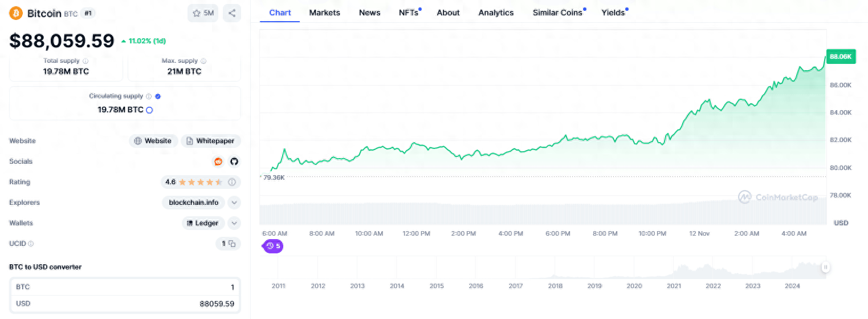This screenshot has width=868, height=319.
Task: Open the Website button
Action: [x=153, y=141]
